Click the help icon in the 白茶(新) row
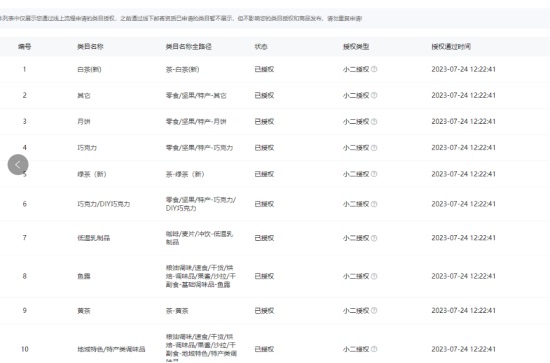The image size is (550, 363). (x=374, y=69)
